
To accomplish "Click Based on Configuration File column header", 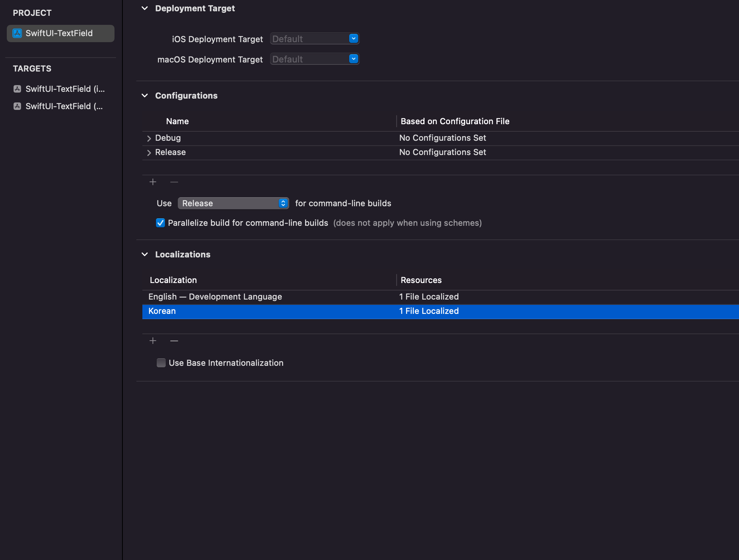I will tap(455, 122).
